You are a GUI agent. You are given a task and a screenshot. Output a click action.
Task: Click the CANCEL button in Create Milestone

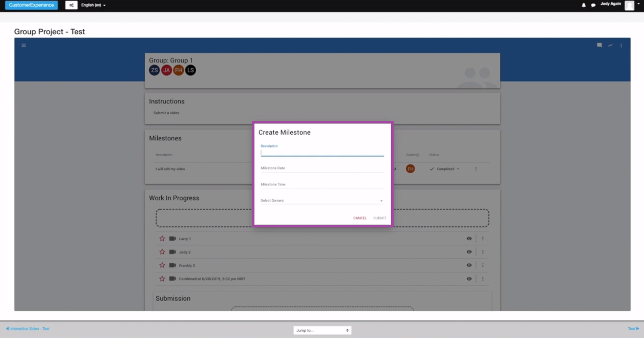coord(360,218)
